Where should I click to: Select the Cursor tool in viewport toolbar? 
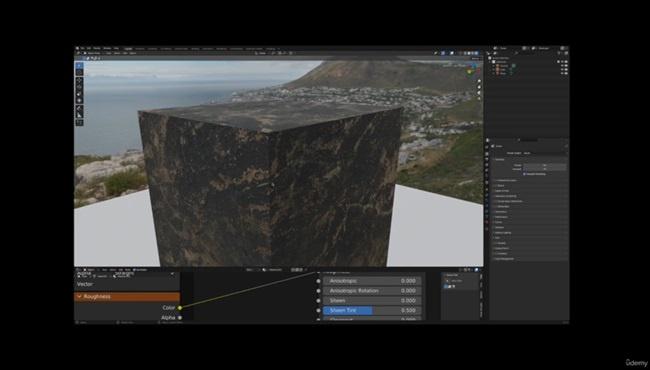tap(79, 72)
